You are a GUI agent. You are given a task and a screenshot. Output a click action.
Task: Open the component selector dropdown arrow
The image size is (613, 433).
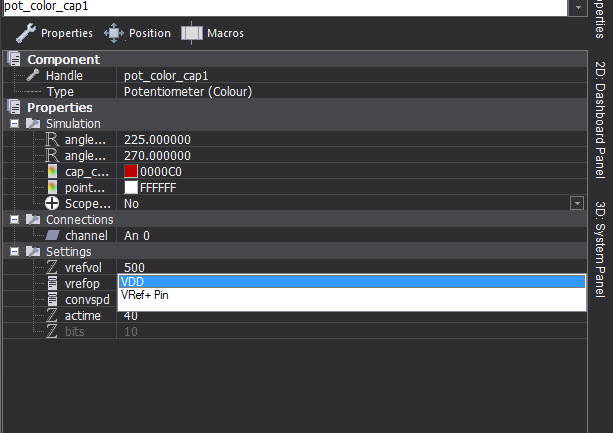click(578, 7)
